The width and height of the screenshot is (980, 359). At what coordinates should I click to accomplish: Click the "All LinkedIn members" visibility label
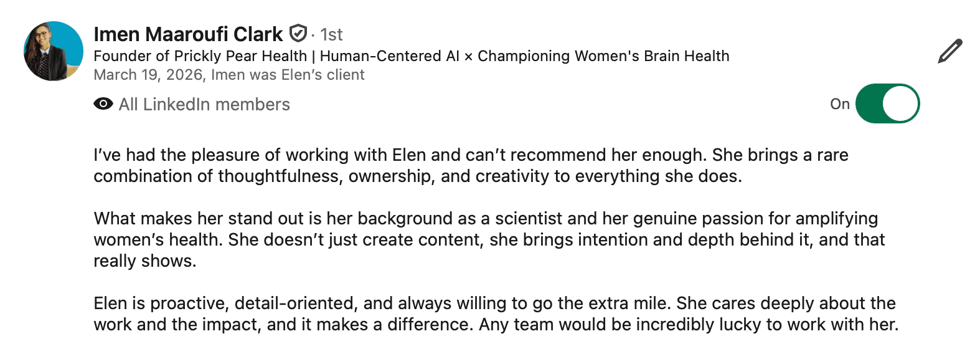(x=204, y=104)
